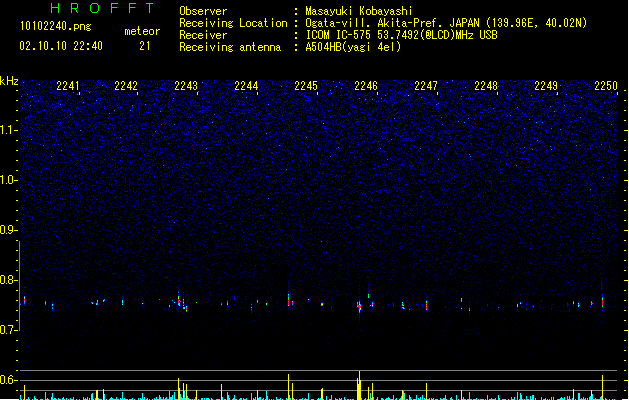This screenshot has height=400, width=629.
Task: Click the 0.9 kHz axis label
Action: 9,230
